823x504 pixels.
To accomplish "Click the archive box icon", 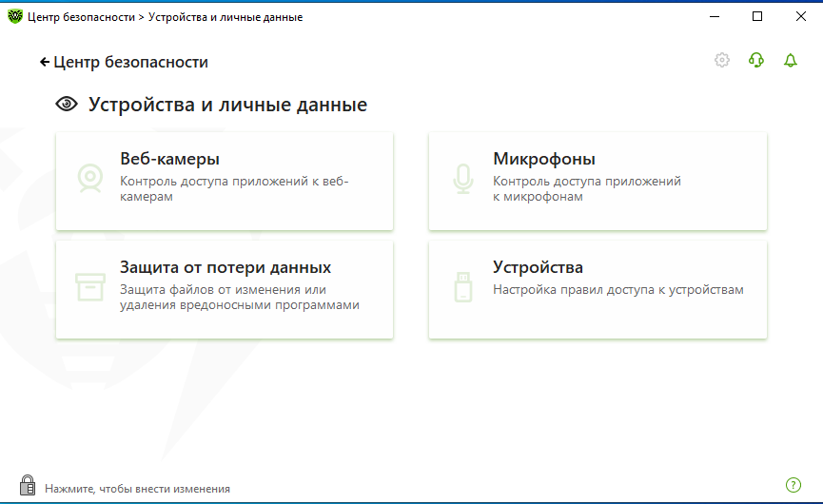I will [x=90, y=287].
